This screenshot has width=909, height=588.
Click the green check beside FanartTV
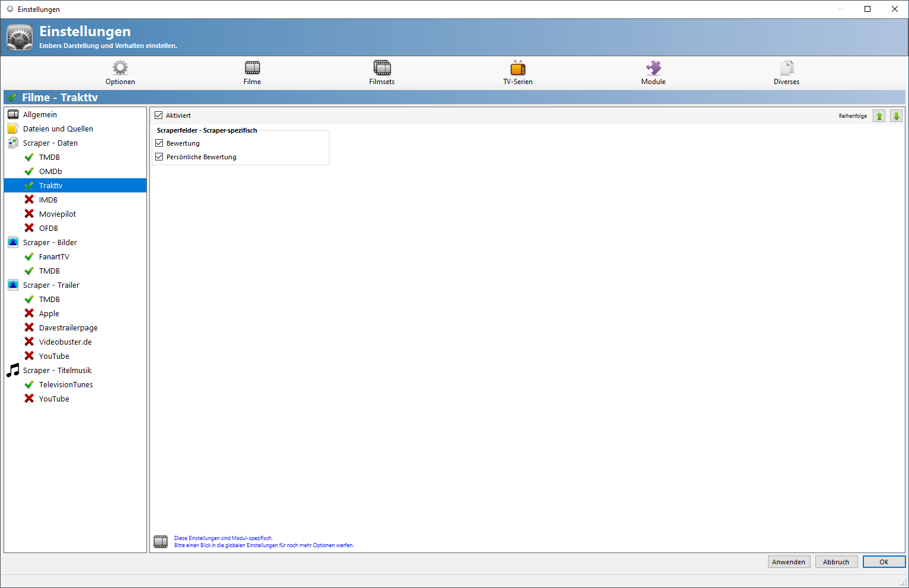tap(29, 256)
